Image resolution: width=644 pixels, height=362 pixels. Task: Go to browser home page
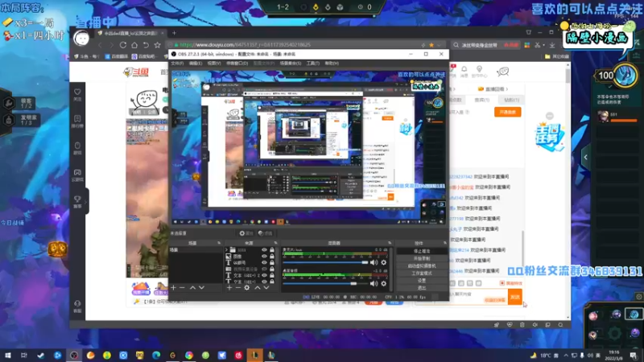pyautogui.click(x=134, y=45)
